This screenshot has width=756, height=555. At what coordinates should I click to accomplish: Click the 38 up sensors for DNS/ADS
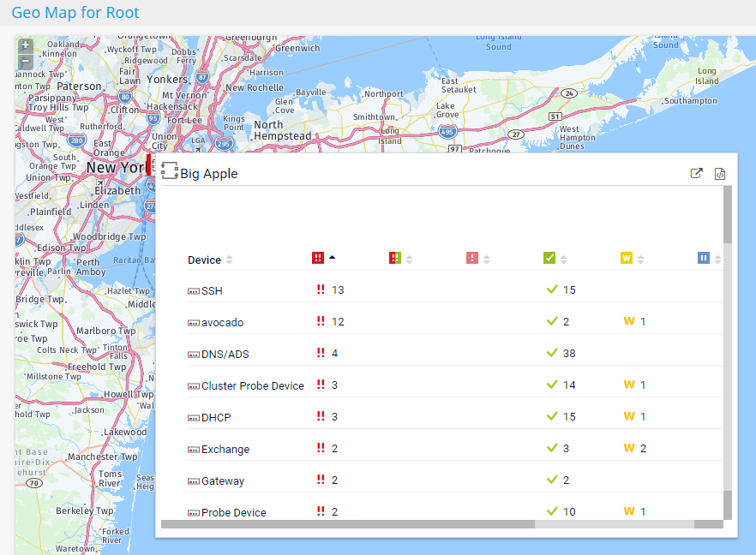(x=569, y=354)
